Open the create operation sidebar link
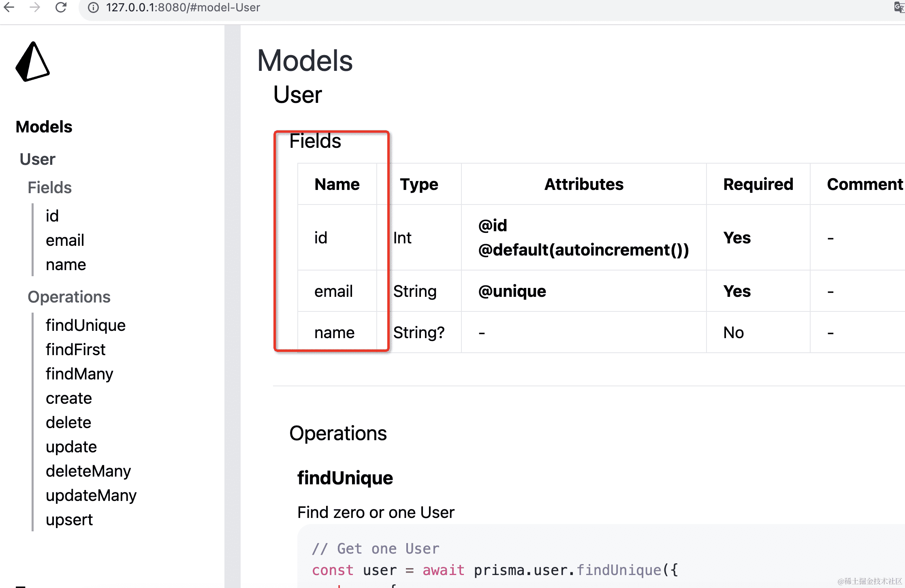Image resolution: width=905 pixels, height=588 pixels. point(69,398)
